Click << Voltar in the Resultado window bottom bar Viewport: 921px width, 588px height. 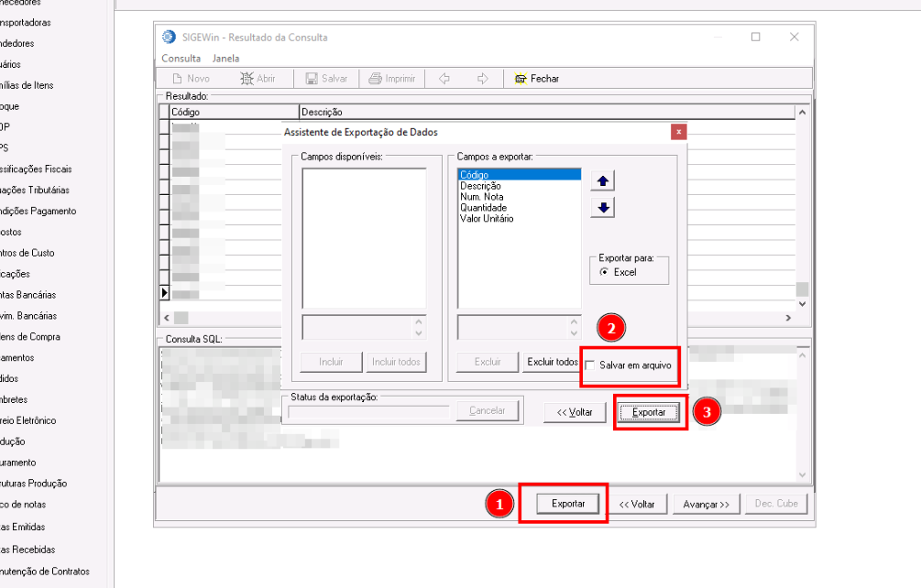[x=637, y=504]
